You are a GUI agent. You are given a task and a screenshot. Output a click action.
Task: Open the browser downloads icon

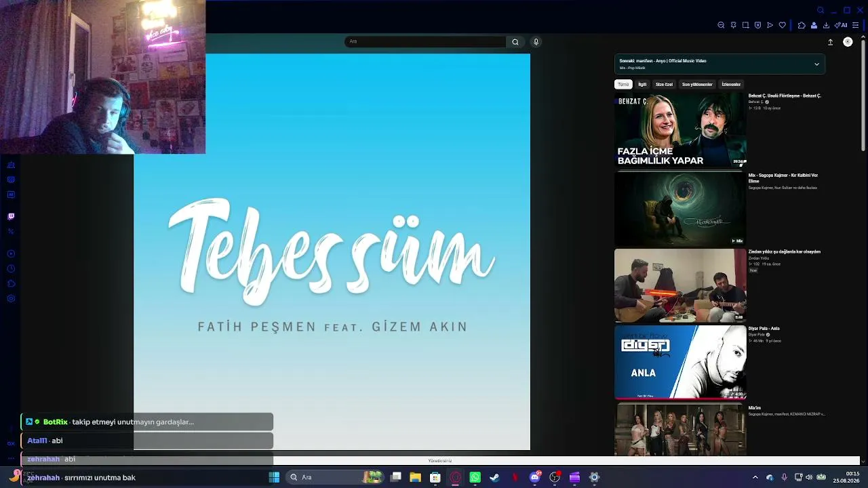pyautogui.click(x=826, y=25)
